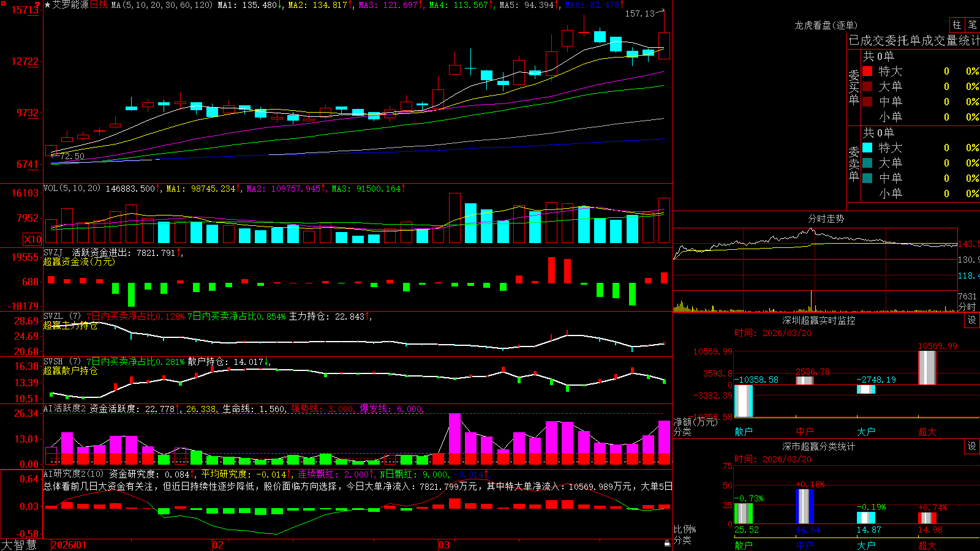This screenshot has height=551, width=980.
Task: Click the dark red 大单 buy-order swatch
Action: point(867,86)
